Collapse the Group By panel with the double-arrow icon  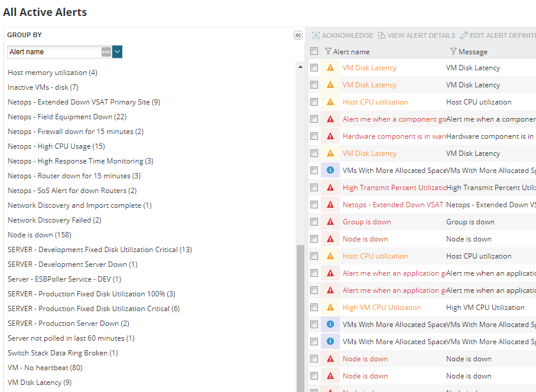pyautogui.click(x=298, y=35)
